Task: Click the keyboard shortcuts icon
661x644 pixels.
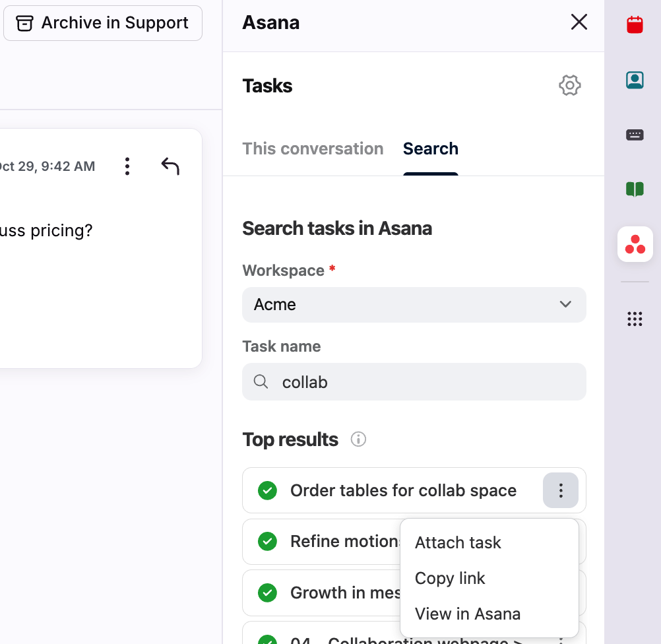Action: pyautogui.click(x=635, y=135)
